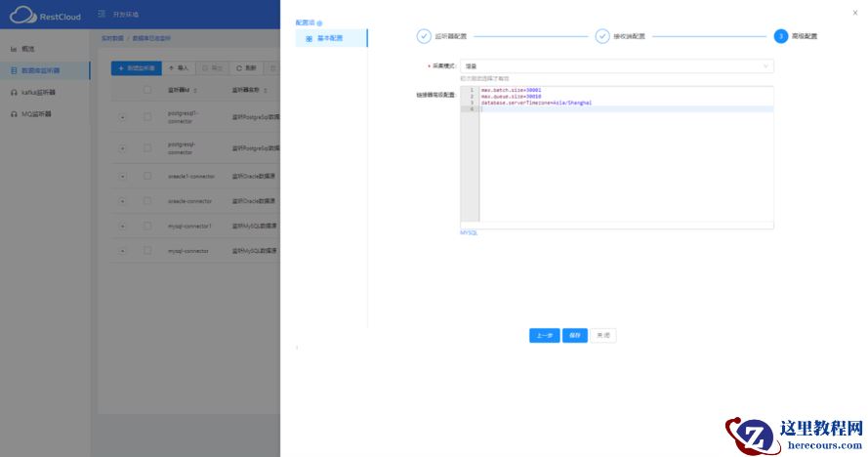Click the RestCloud cloud logo
The image size is (868, 457).
[x=21, y=15]
